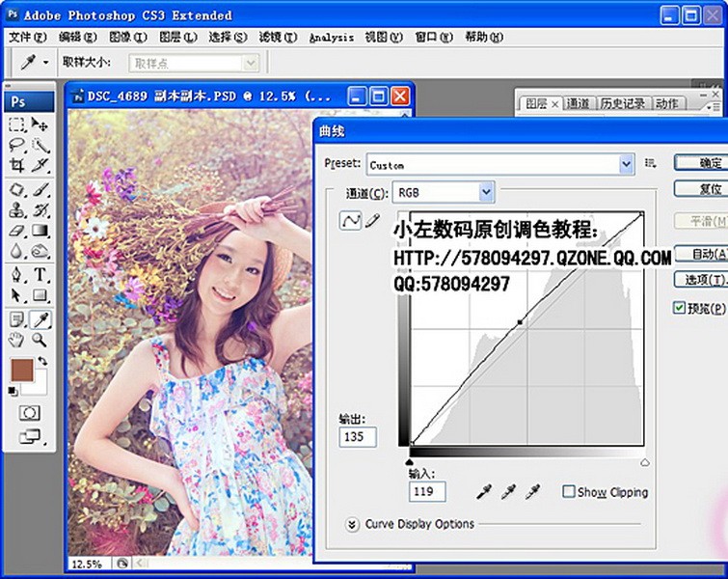
Task: Pick the gray point eyedropper
Action: (x=508, y=492)
